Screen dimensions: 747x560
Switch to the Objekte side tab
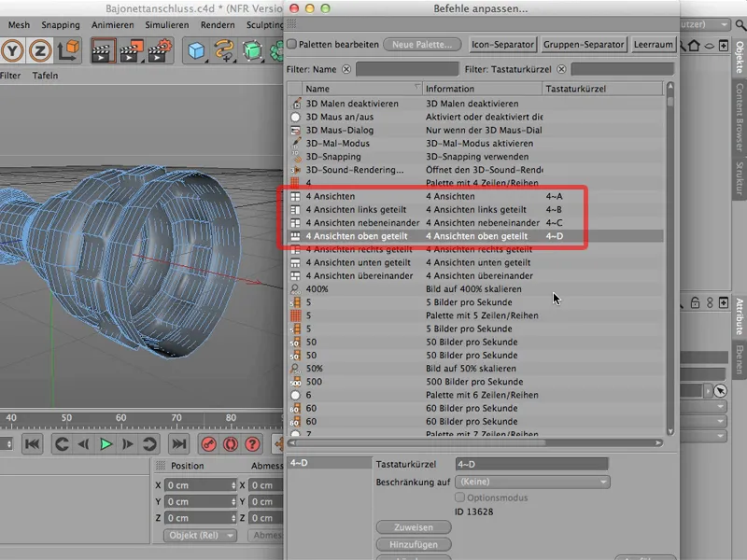coord(739,57)
